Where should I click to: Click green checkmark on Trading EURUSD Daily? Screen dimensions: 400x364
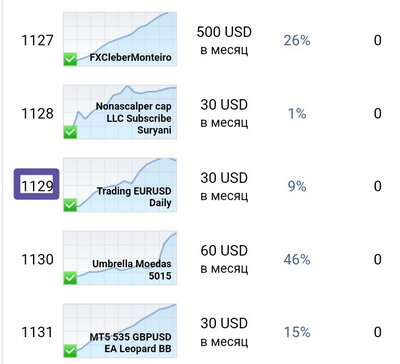[x=70, y=205]
